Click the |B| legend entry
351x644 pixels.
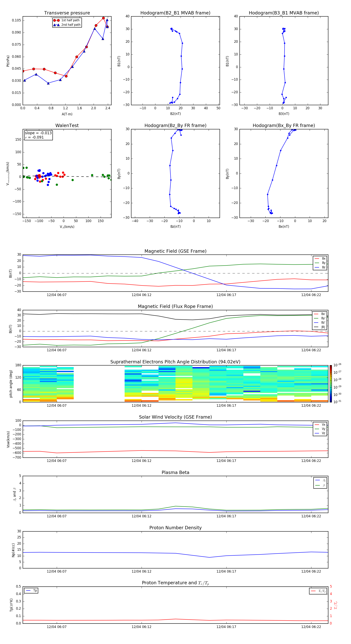320,327
